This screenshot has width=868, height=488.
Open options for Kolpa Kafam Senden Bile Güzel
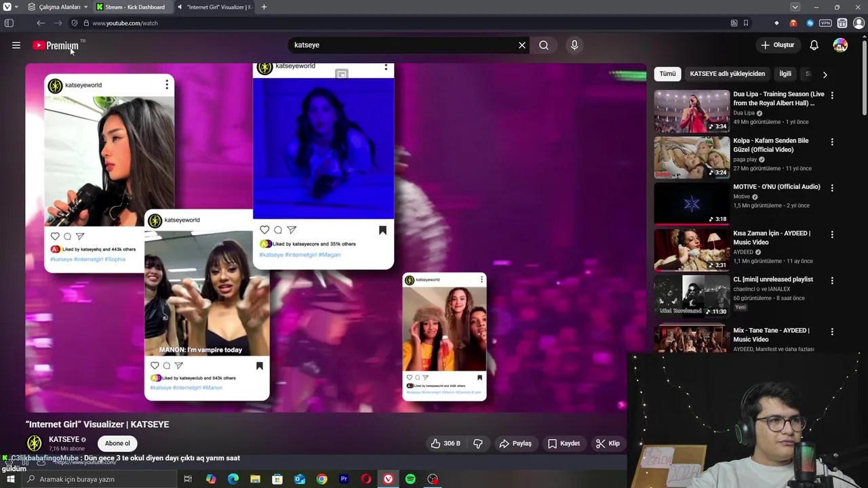(x=832, y=142)
